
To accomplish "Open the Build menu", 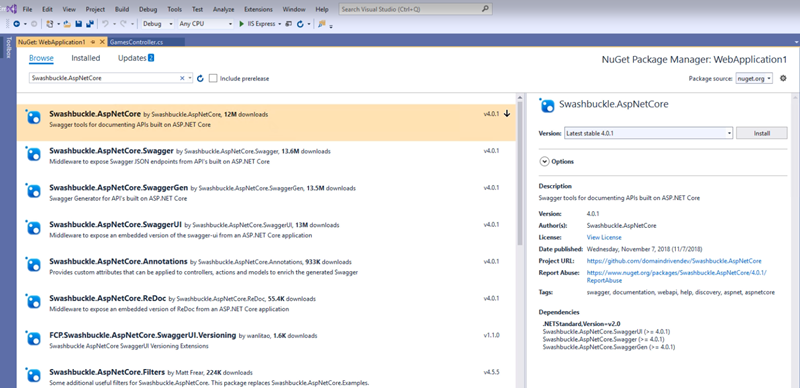I will (122, 9).
